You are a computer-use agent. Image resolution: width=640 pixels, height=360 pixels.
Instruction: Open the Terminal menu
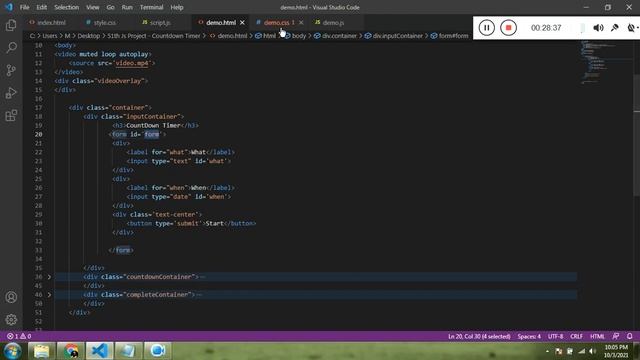coord(151,7)
